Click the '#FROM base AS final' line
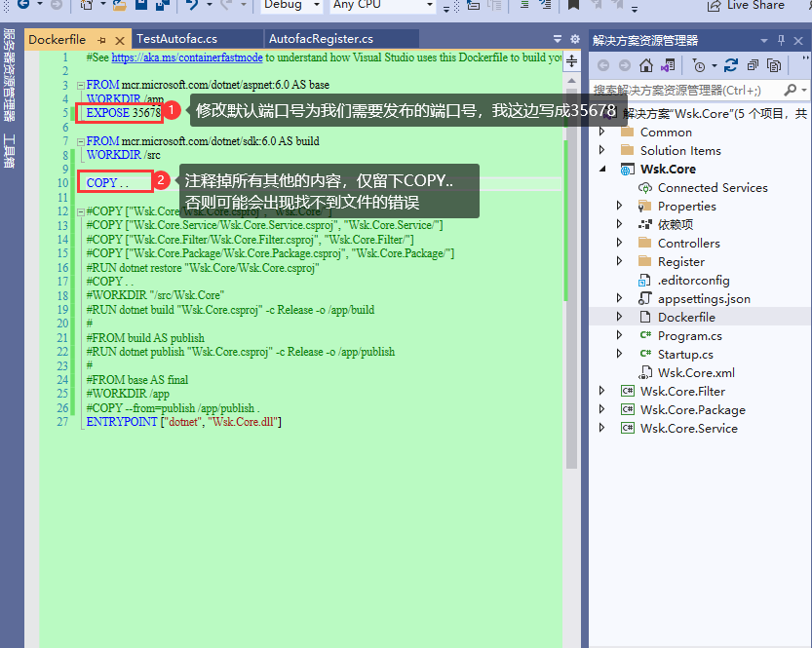Image resolution: width=812 pixels, height=648 pixels. pyautogui.click(x=137, y=380)
